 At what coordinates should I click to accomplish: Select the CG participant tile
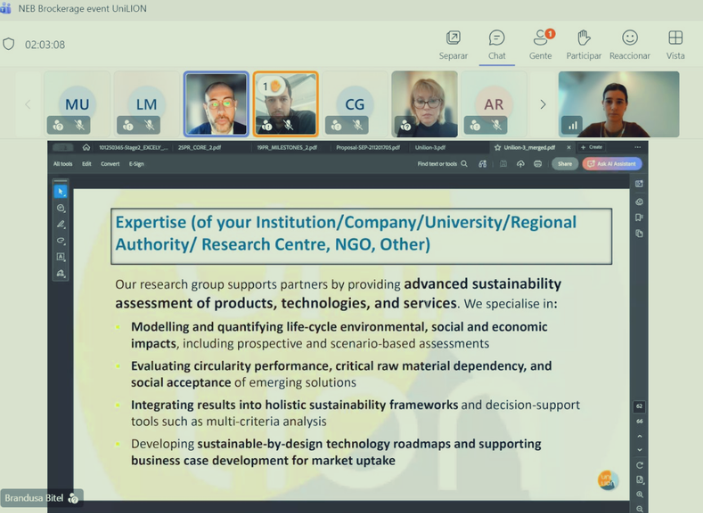(x=355, y=104)
